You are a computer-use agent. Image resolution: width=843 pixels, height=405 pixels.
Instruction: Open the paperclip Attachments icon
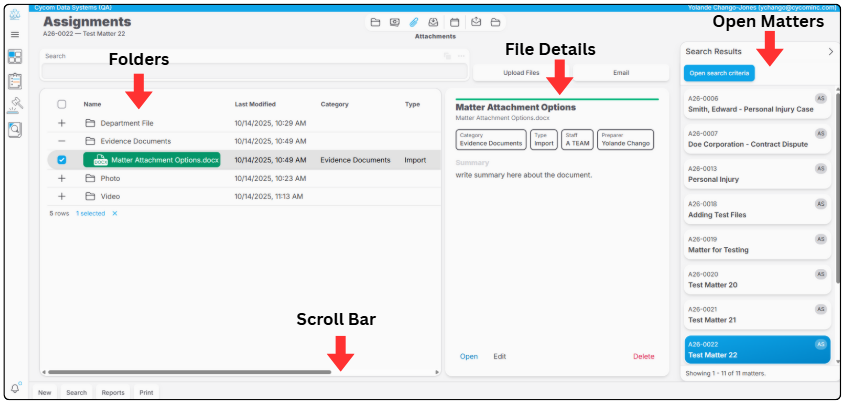click(x=413, y=23)
